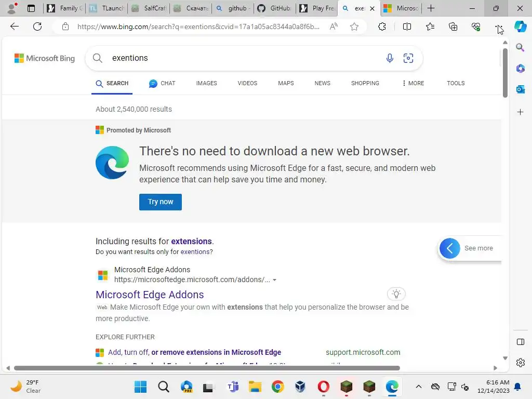This screenshot has width=532, height=399.
Task: Switch to the TLauncher browser tab
Action: point(107,8)
